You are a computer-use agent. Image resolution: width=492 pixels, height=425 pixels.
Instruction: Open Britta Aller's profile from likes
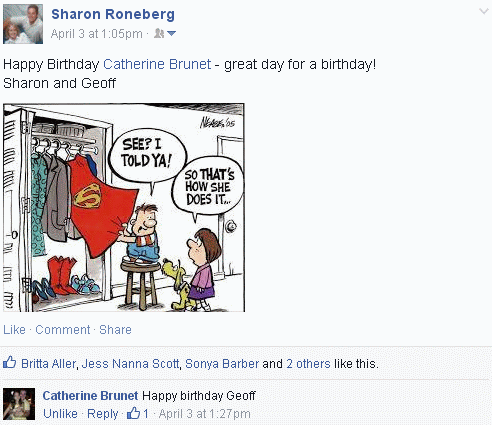click(x=49, y=364)
